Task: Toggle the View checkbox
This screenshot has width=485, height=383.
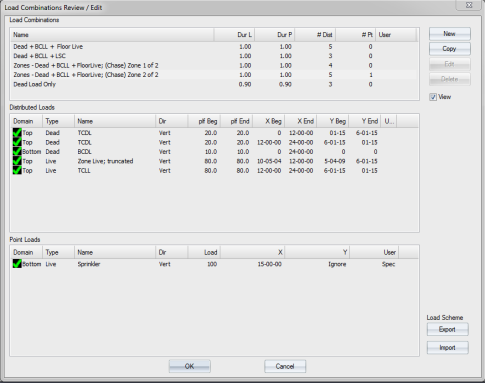Action: pyautogui.click(x=433, y=97)
